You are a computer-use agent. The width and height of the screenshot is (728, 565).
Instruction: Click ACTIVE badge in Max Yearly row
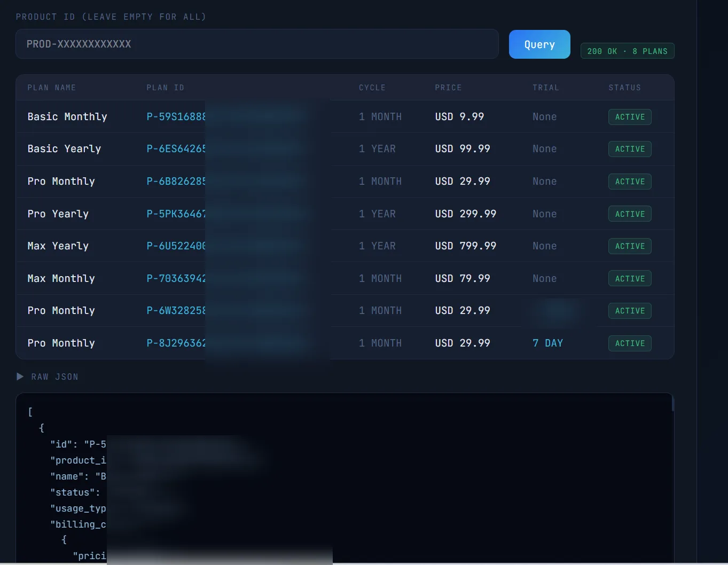point(630,246)
